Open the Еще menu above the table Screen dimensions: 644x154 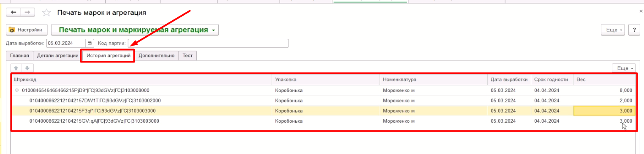[x=624, y=68]
